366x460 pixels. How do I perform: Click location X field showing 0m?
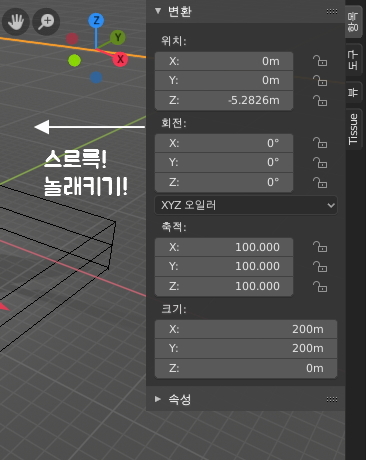pyautogui.click(x=224, y=61)
